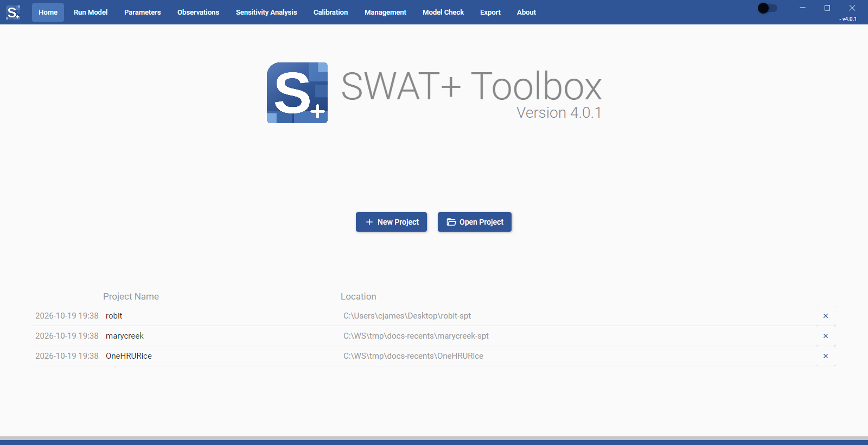Viewport: 868px width, 445px height.
Task: Switch to the Parameters tab
Action: click(143, 12)
